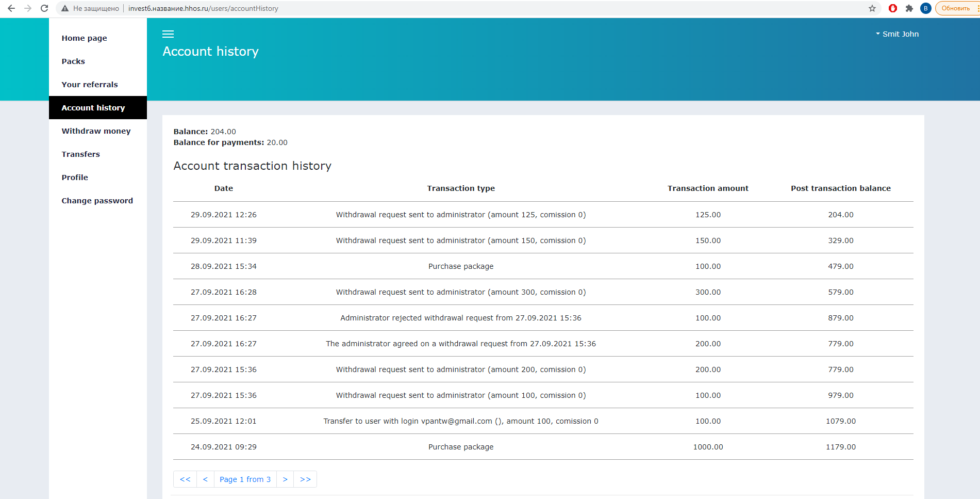
Task: Open Change password in the sidebar
Action: tap(98, 201)
